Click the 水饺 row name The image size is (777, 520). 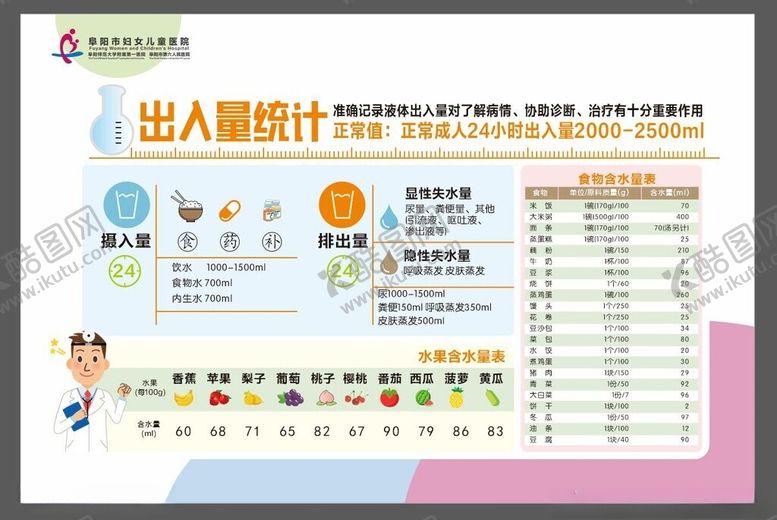coord(541,350)
